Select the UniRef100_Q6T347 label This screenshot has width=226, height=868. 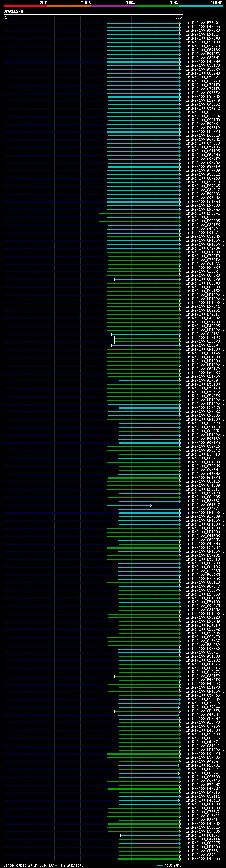pos(203,505)
